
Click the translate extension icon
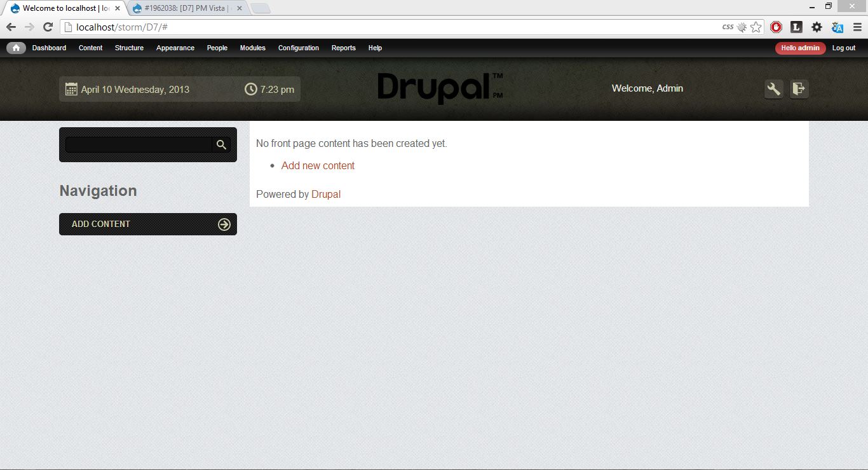(837, 27)
